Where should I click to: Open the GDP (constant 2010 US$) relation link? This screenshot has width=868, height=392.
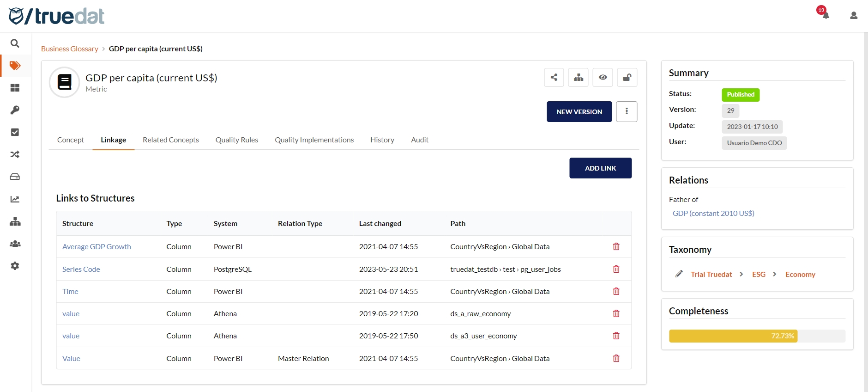(x=713, y=214)
